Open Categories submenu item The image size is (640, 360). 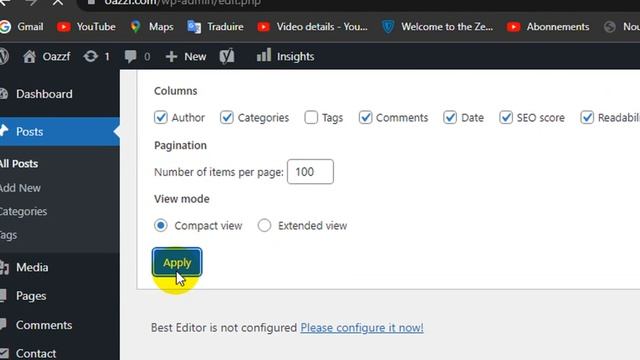pos(23,211)
